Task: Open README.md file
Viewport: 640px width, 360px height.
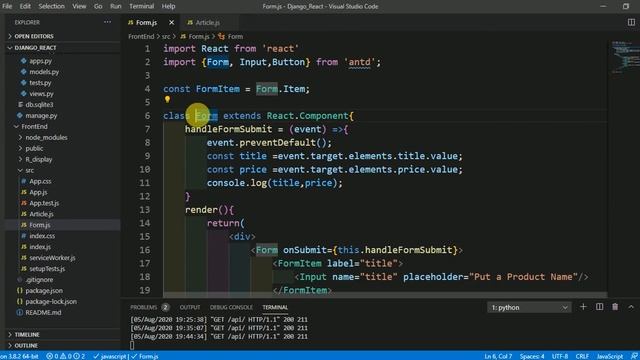Action: tap(43, 313)
